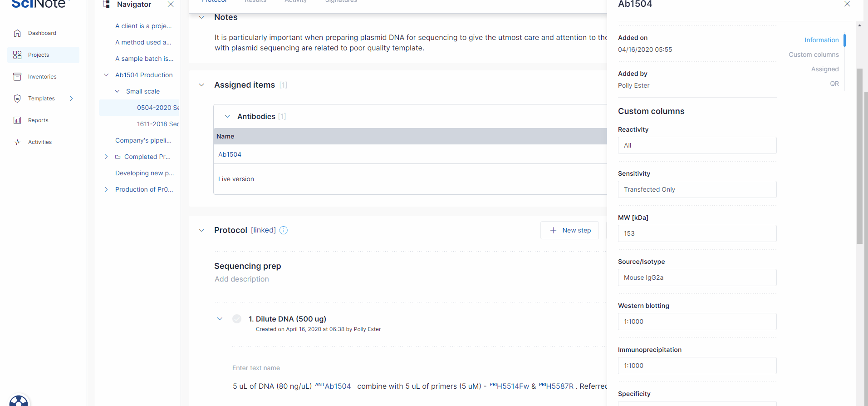Open the Dashboard home icon
The image size is (868, 406).
coord(17,33)
